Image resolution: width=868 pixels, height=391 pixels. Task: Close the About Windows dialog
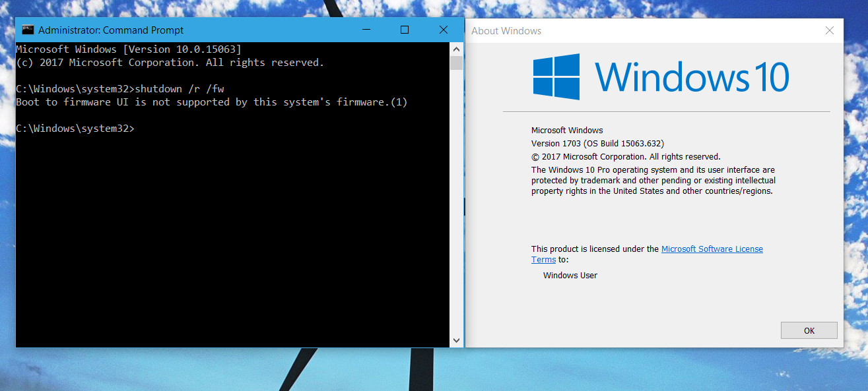830,30
